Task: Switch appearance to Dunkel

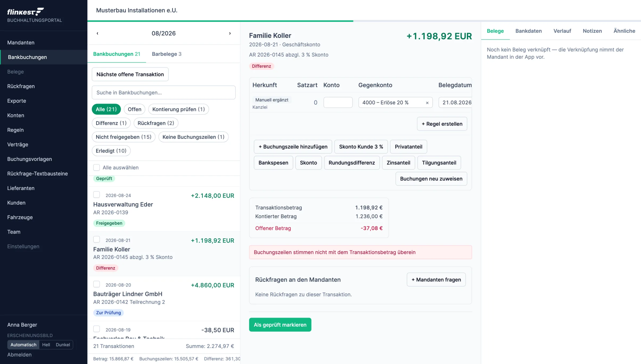Action: point(63,345)
